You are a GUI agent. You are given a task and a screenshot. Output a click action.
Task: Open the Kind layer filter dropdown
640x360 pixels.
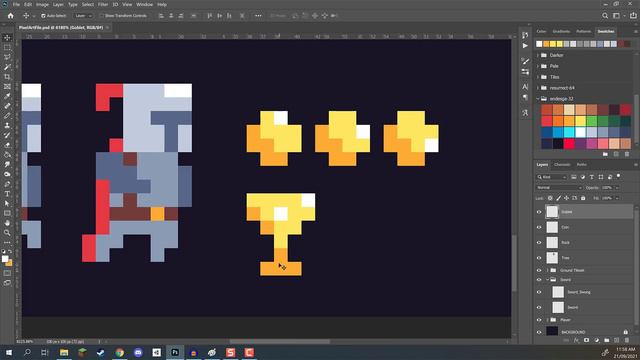[552, 177]
